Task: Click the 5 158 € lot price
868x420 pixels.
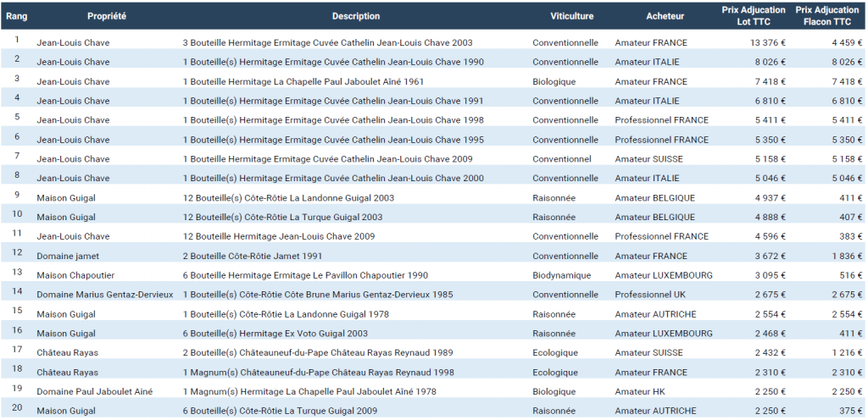Action: (770, 158)
